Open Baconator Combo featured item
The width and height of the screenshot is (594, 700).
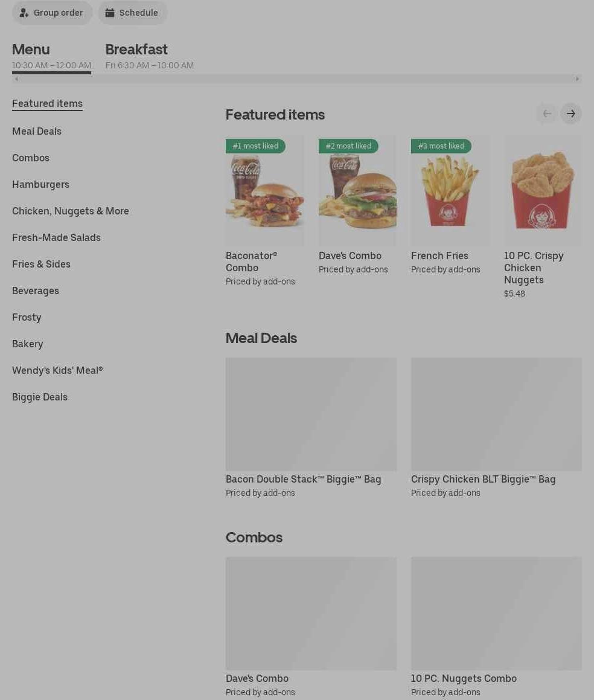coord(264,211)
